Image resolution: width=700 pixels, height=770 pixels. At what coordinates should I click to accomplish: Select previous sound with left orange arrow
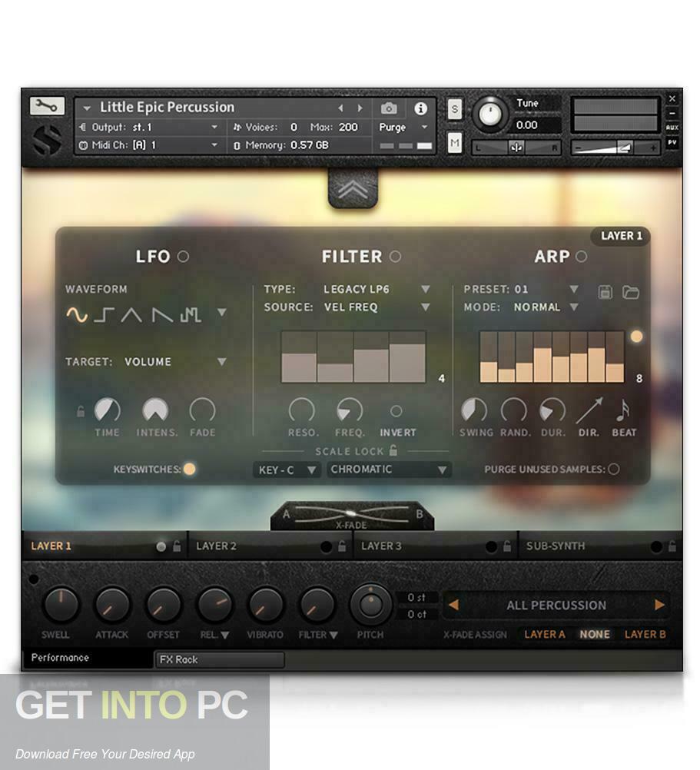pyautogui.click(x=453, y=605)
